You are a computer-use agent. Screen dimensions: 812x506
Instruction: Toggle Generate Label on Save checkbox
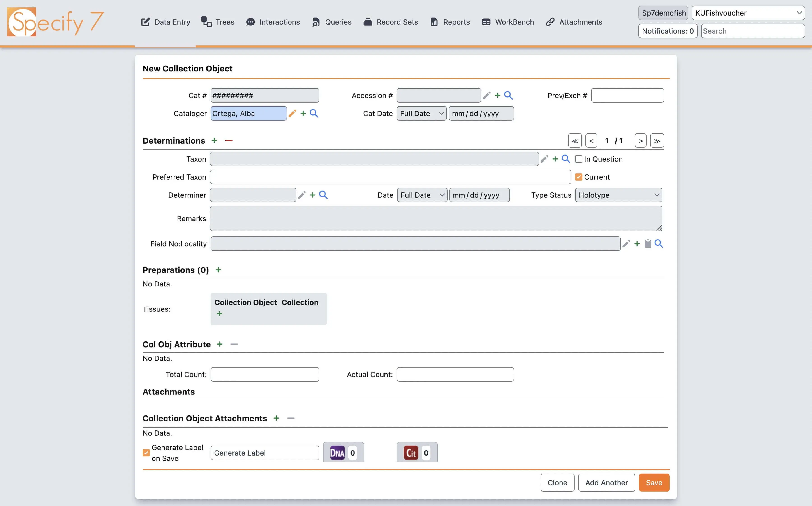146,453
